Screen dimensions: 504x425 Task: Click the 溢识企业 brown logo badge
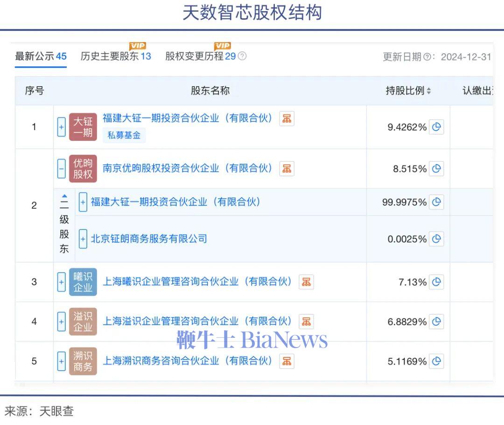[83, 321]
